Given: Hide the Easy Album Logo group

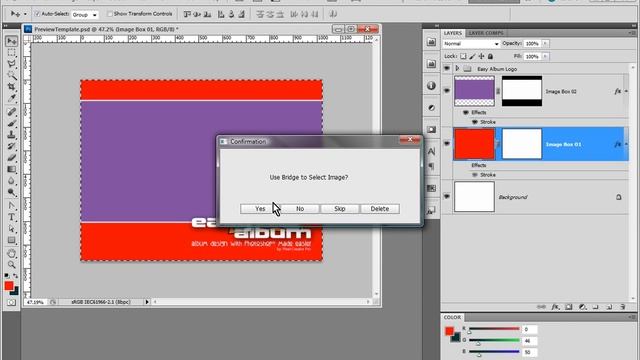Looking at the screenshot, I should (447, 69).
